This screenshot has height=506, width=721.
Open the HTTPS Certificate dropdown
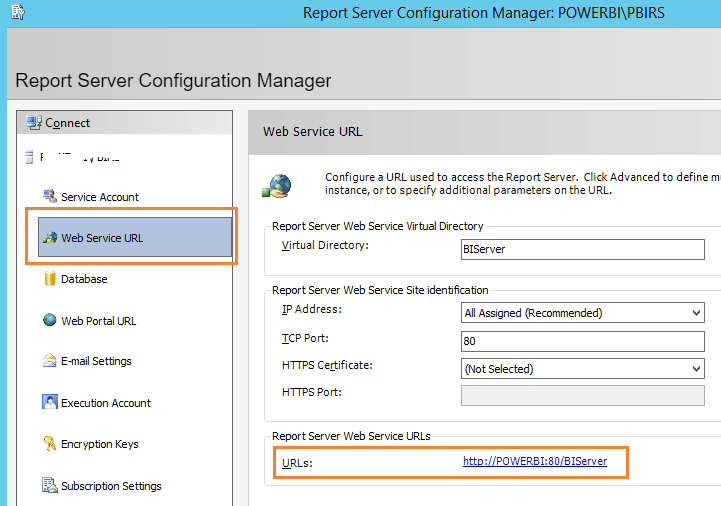click(583, 369)
